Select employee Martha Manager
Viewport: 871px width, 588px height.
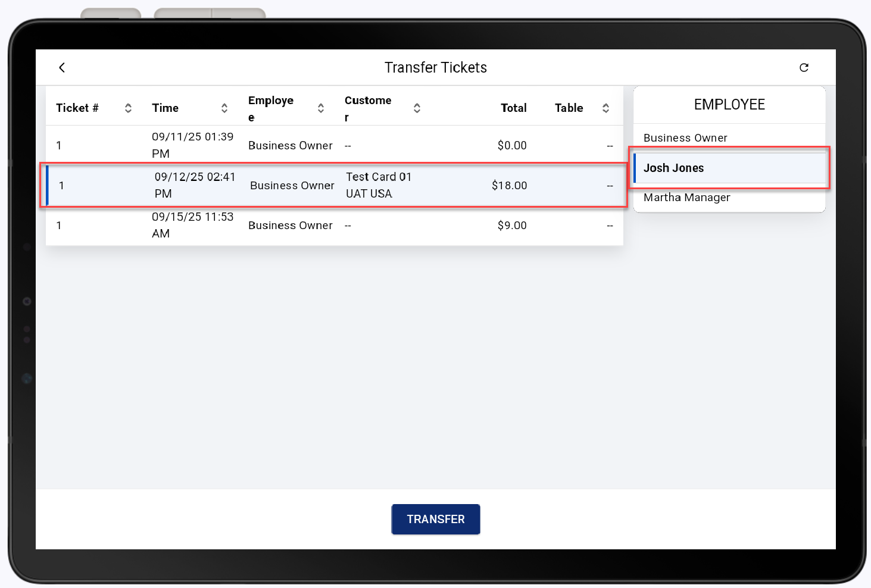(x=729, y=198)
